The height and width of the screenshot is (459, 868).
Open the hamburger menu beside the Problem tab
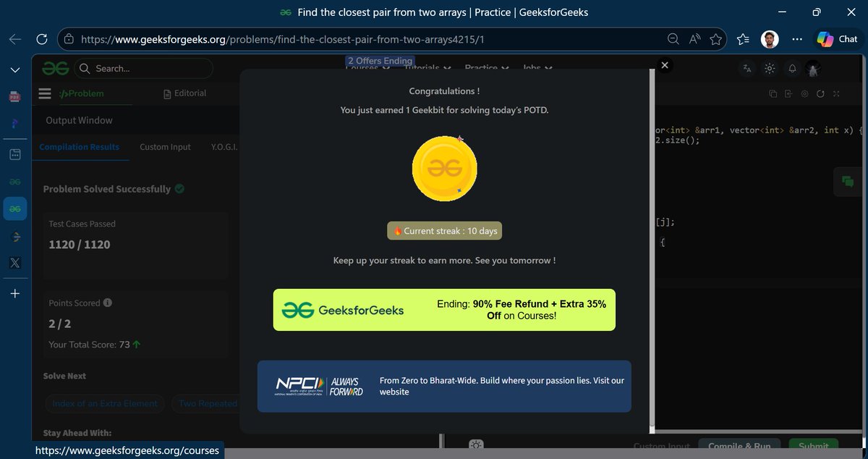(45, 93)
